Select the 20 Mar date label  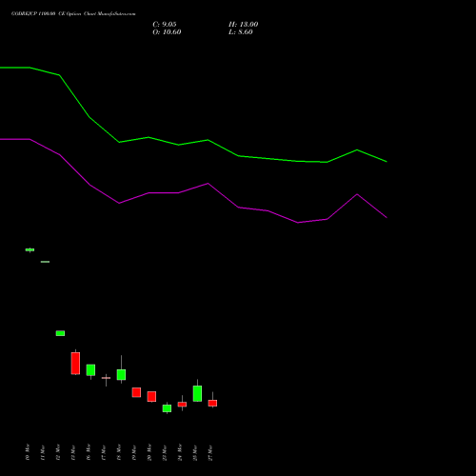point(149,452)
